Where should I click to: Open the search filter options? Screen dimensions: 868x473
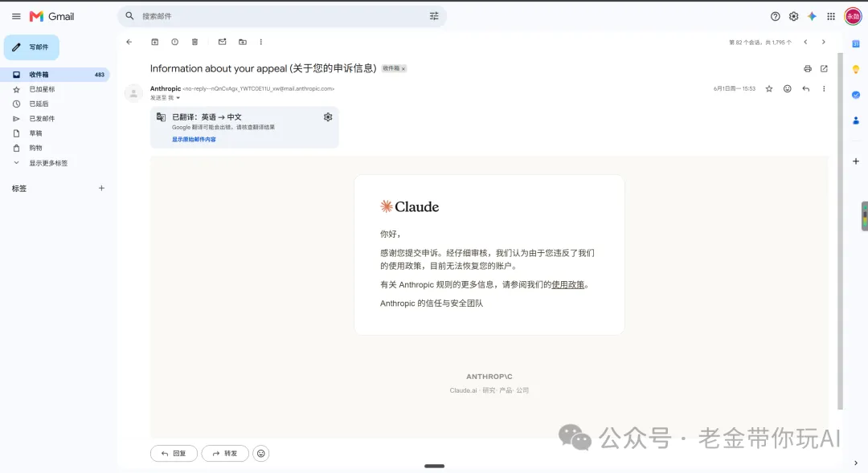tap(434, 17)
